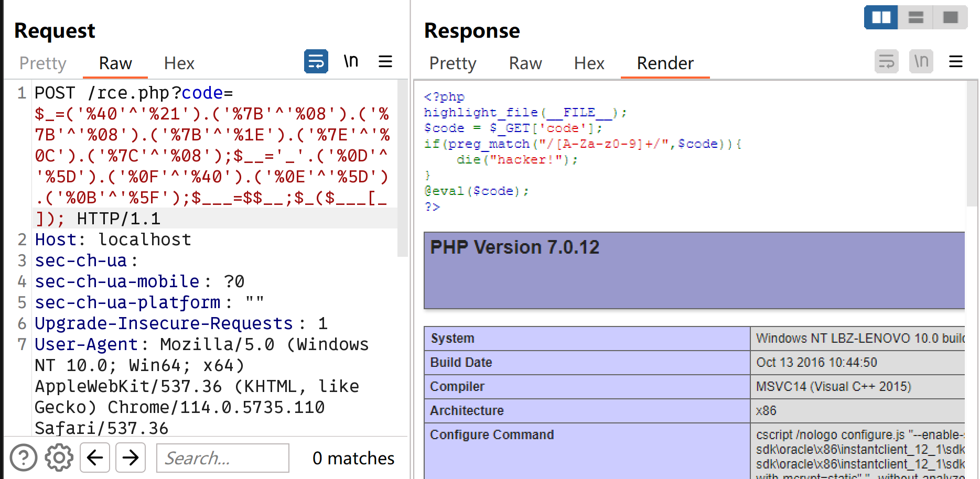Image resolution: width=980 pixels, height=479 pixels.
Task: Switch Response view to Hex tab
Action: 589,63
